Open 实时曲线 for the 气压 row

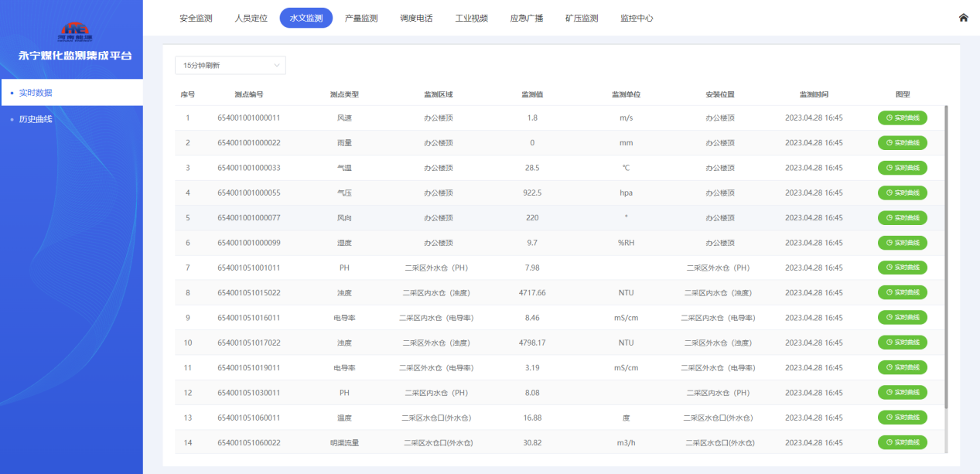pos(902,193)
